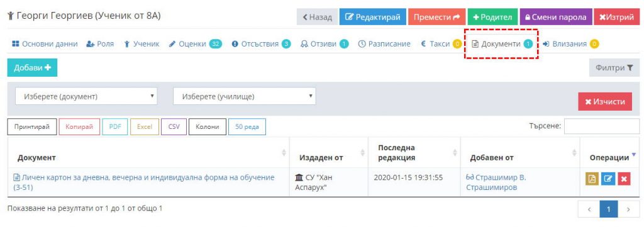Select page 1 in pagination

click(x=609, y=209)
